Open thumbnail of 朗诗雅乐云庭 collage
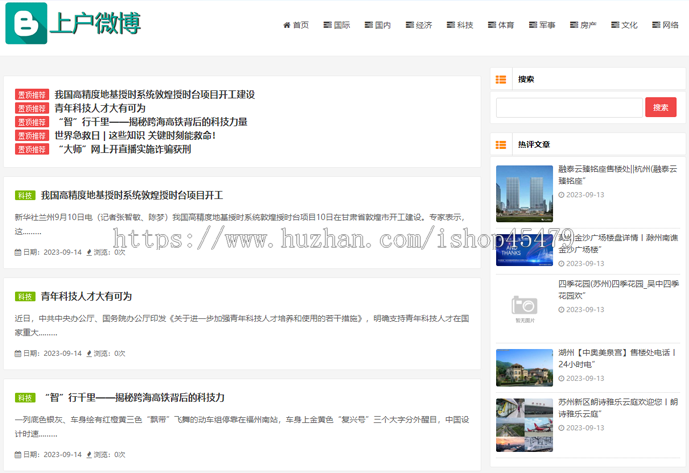The width and height of the screenshot is (689, 473). (524, 425)
